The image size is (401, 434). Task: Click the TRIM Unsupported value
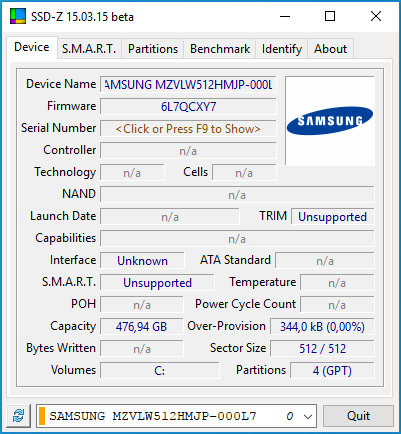point(332,217)
